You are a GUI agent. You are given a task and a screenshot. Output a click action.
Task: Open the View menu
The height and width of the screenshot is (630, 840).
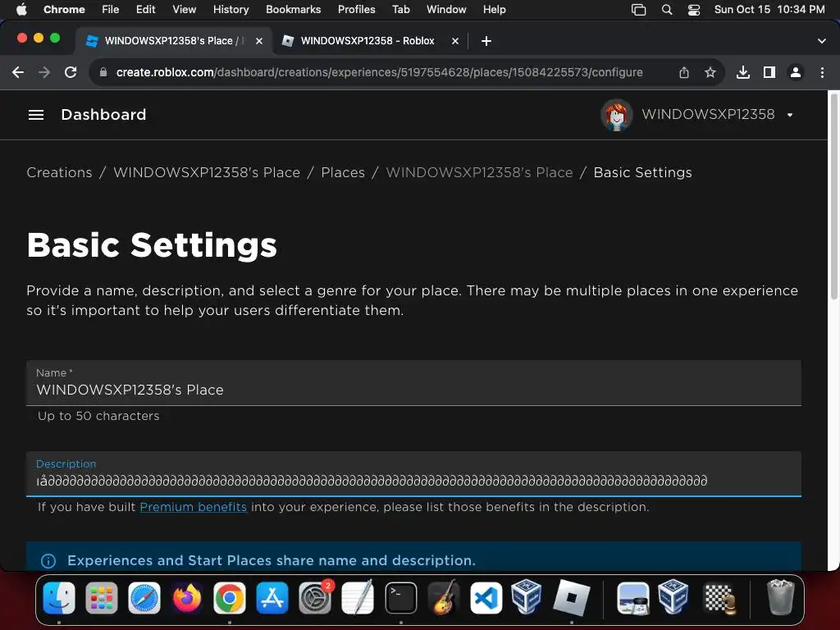point(185,10)
